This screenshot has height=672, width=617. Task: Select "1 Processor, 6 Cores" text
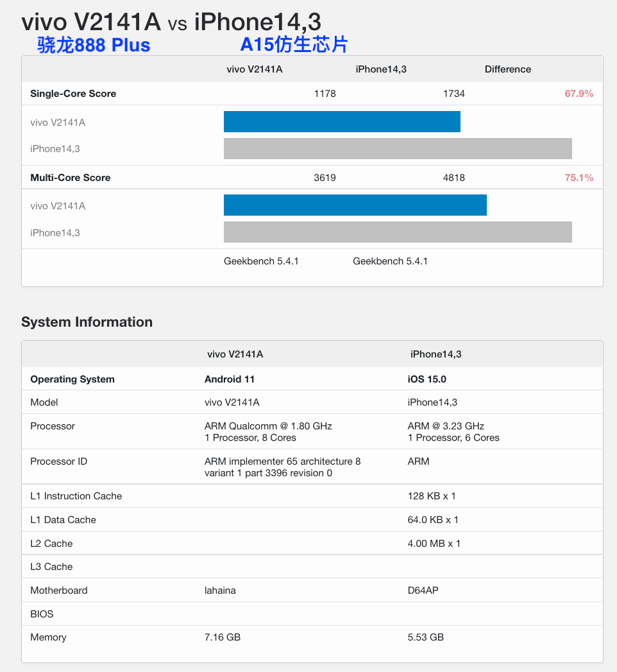click(453, 438)
